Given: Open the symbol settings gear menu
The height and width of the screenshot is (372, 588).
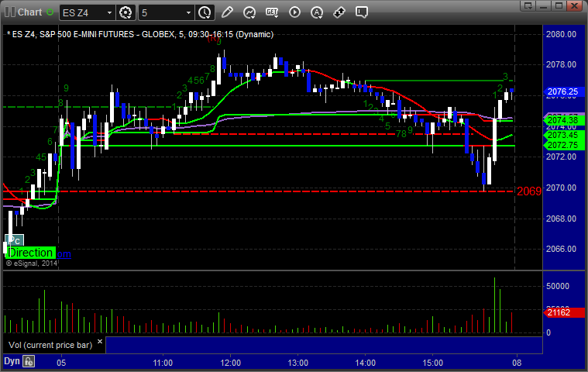Looking at the screenshot, I should tap(126, 12).
